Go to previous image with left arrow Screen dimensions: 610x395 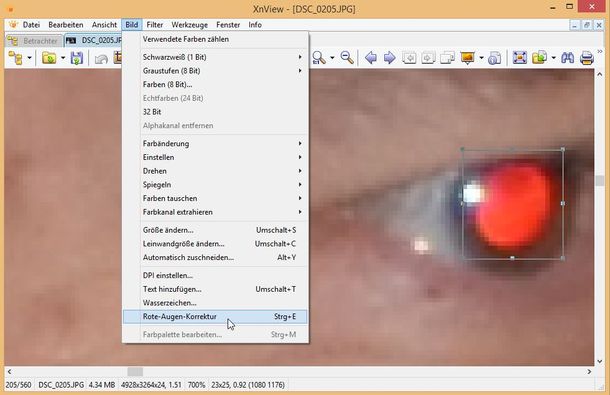(x=371, y=58)
